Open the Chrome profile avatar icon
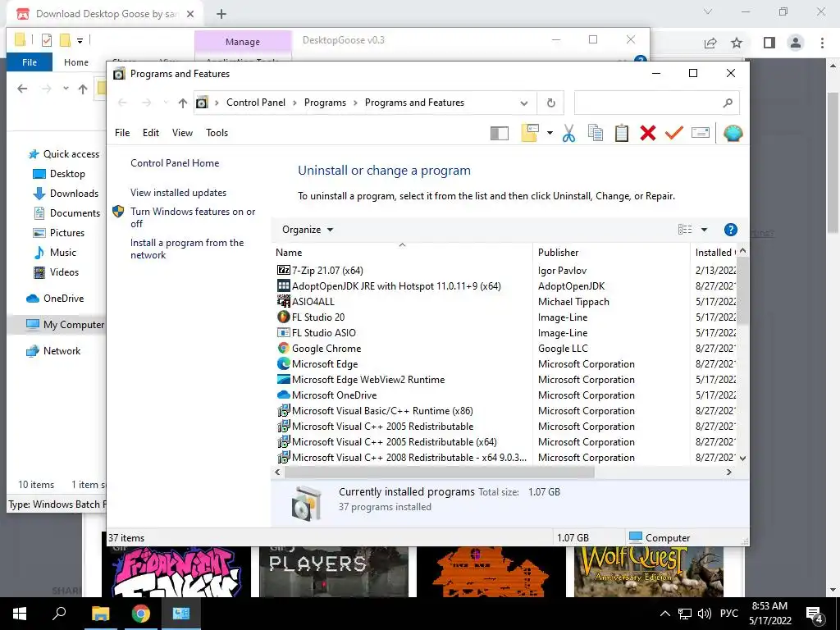Screen dimensions: 840x630 point(796,43)
